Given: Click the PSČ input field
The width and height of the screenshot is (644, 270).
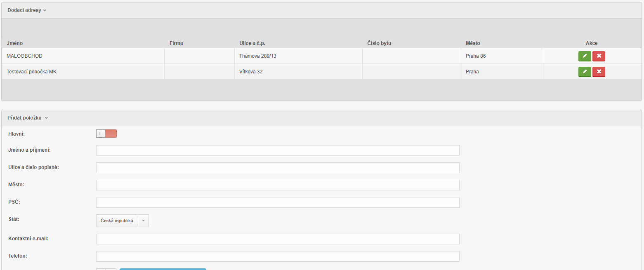Looking at the screenshot, I should (x=278, y=202).
